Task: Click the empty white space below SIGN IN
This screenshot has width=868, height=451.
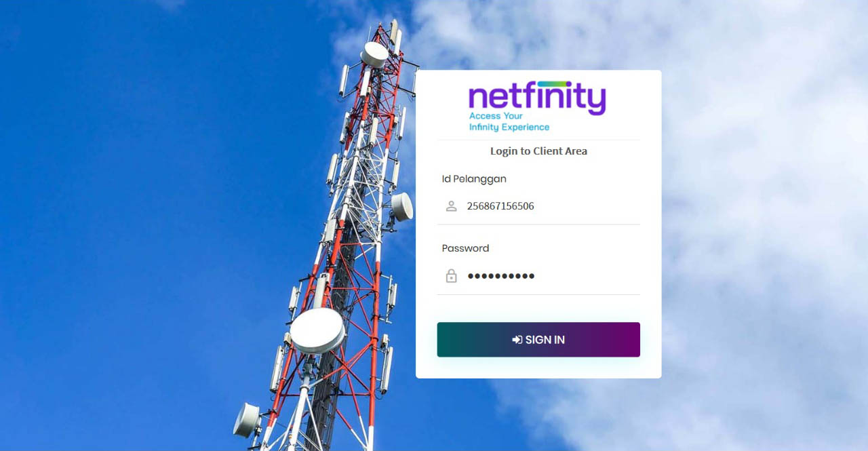Action: point(538,368)
